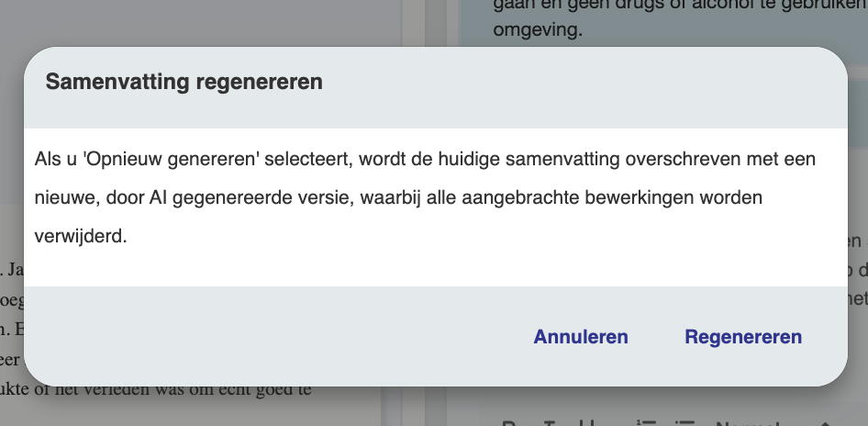Click the empty dialog footer left of Annuleren
This screenshot has height=426, width=868.
point(275,337)
